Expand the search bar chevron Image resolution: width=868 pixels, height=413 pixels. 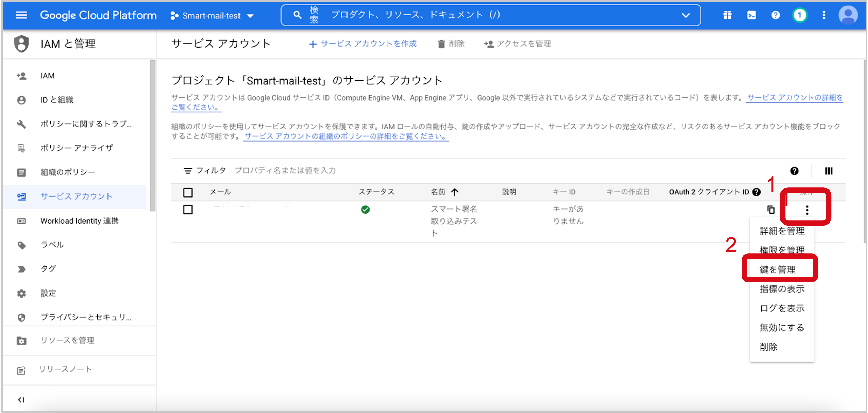tap(685, 15)
